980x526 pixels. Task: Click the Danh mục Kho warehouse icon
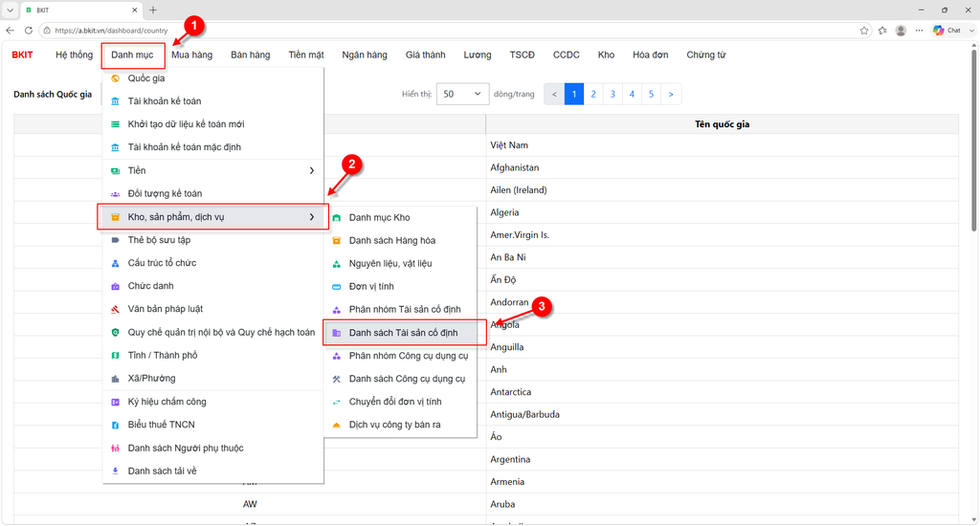tap(336, 217)
